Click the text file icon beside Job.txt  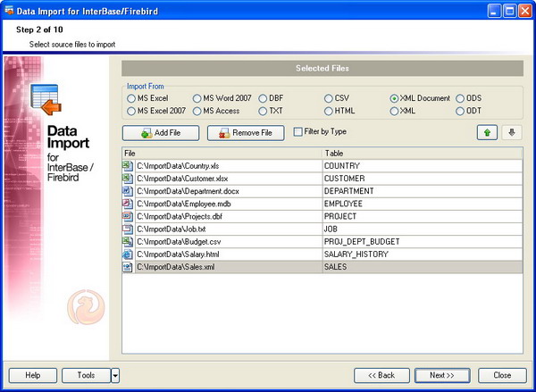tap(128, 229)
